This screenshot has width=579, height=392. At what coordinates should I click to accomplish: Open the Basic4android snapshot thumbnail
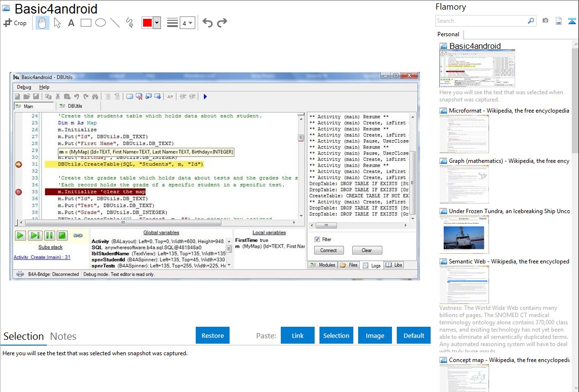pyautogui.click(x=477, y=69)
